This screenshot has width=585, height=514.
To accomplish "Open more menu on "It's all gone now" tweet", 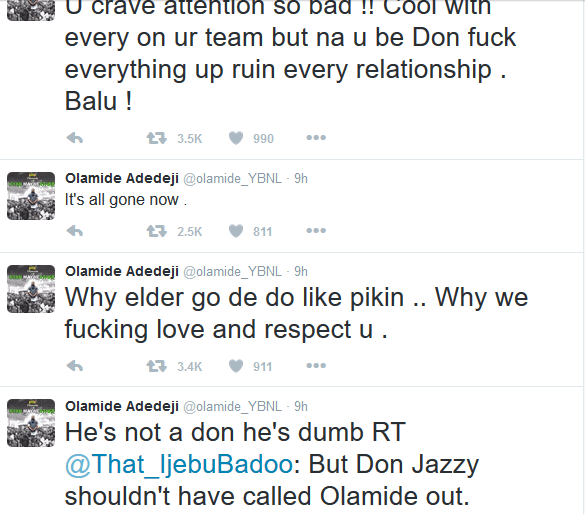I will 316,231.
